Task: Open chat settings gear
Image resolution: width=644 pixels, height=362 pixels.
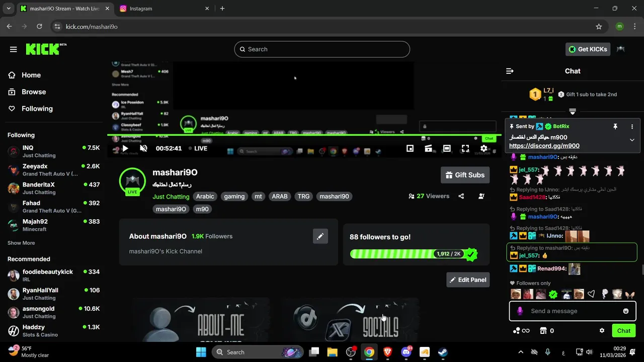Action: click(x=602, y=331)
